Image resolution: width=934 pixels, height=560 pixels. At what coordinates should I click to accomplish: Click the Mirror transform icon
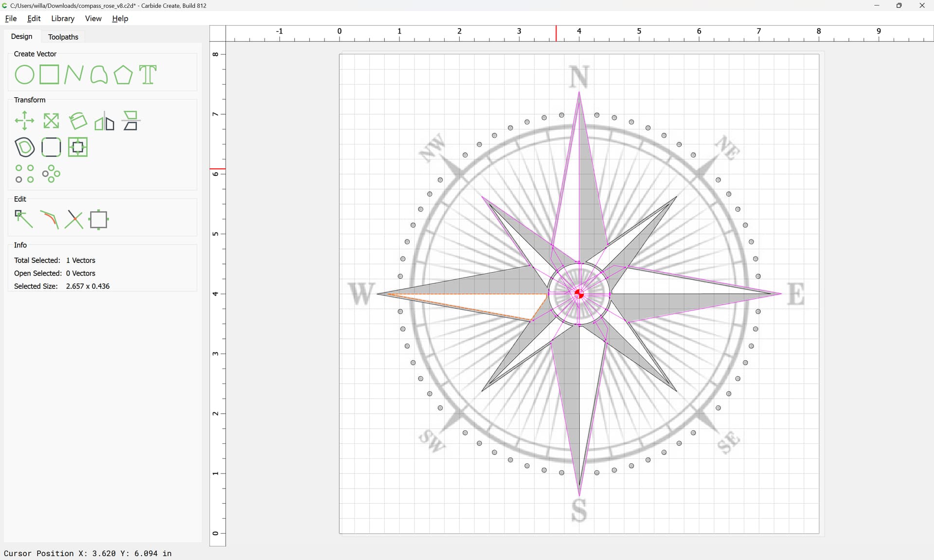[104, 121]
